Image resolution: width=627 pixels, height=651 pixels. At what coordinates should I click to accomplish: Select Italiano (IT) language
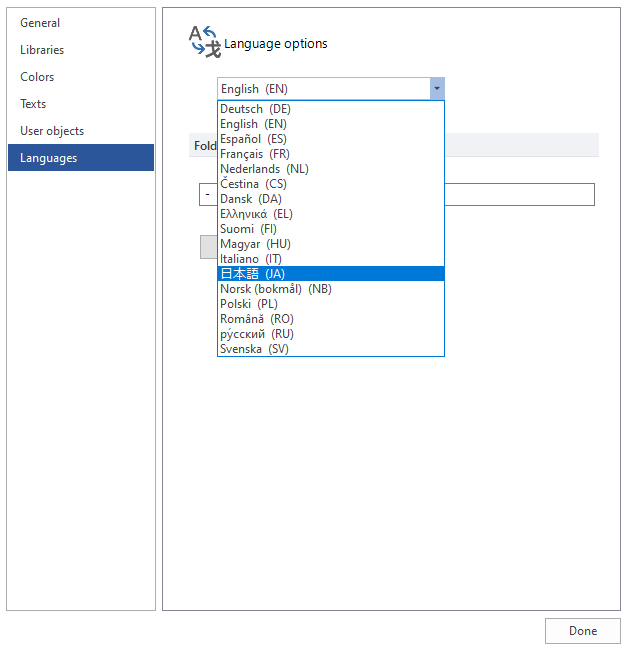tap(331, 259)
